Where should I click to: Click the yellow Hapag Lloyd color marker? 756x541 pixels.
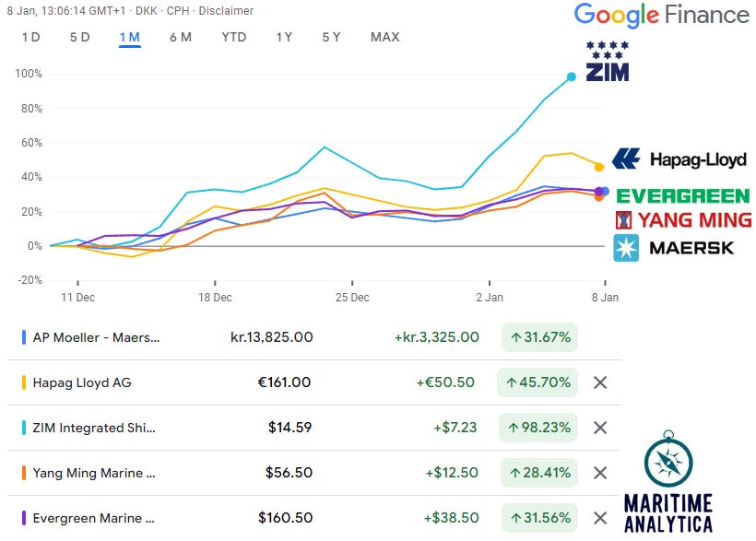tap(24, 382)
